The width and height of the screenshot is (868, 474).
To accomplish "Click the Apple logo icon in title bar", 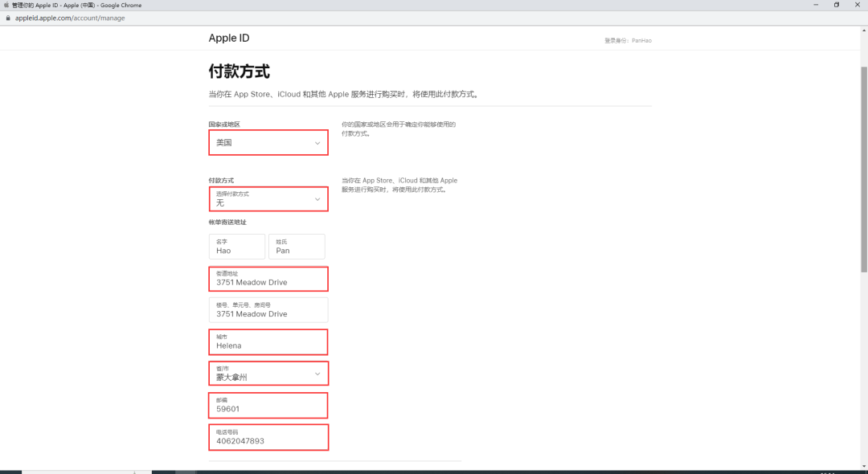I will [6, 5].
